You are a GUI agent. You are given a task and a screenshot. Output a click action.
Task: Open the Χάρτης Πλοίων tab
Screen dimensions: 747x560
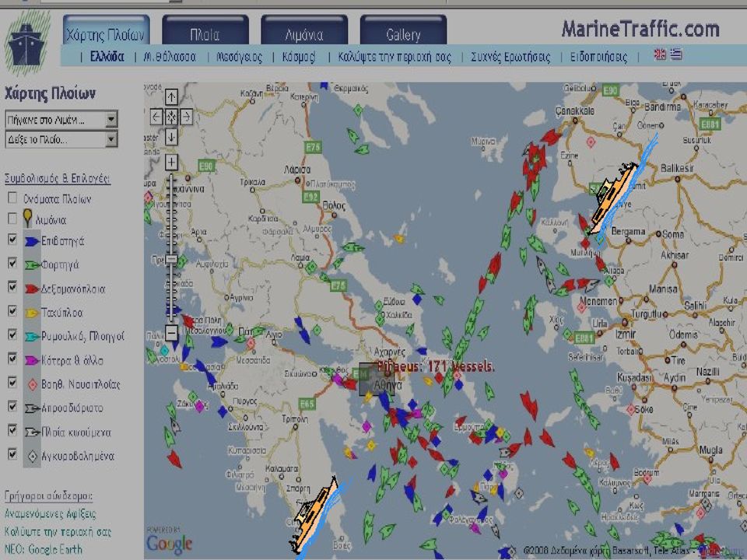[107, 30]
